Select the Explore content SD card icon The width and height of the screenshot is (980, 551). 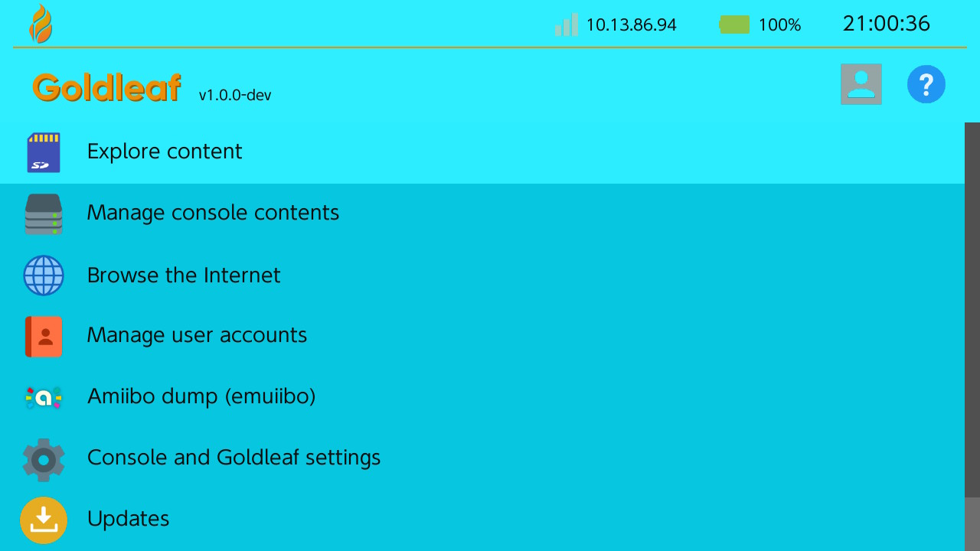[44, 152]
